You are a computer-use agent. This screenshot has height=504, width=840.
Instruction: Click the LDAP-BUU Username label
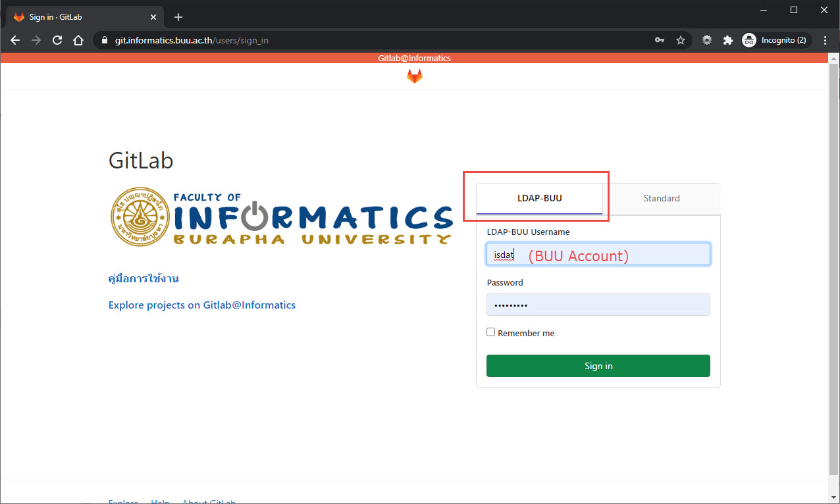(x=528, y=232)
